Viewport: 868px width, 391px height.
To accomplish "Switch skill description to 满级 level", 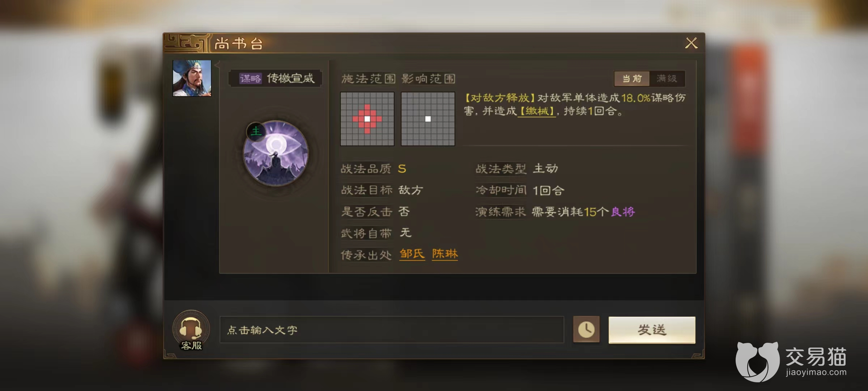I will coord(667,79).
